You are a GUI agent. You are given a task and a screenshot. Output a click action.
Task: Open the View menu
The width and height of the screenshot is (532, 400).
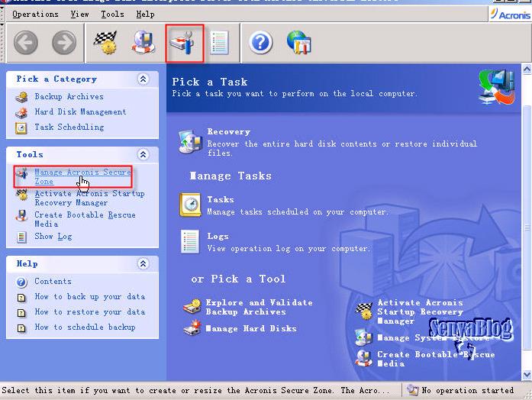point(79,15)
